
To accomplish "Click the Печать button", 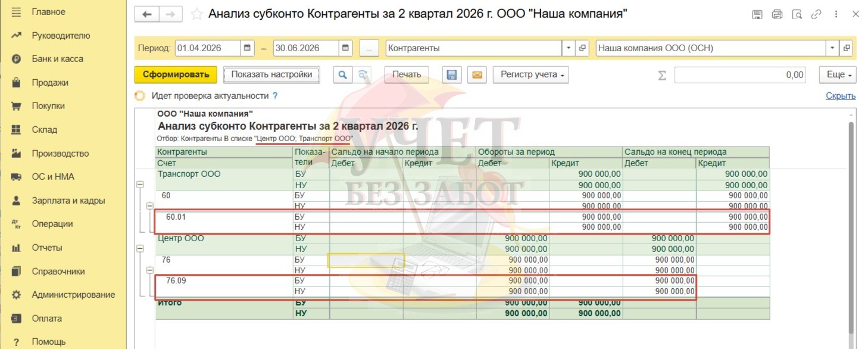I will (407, 74).
